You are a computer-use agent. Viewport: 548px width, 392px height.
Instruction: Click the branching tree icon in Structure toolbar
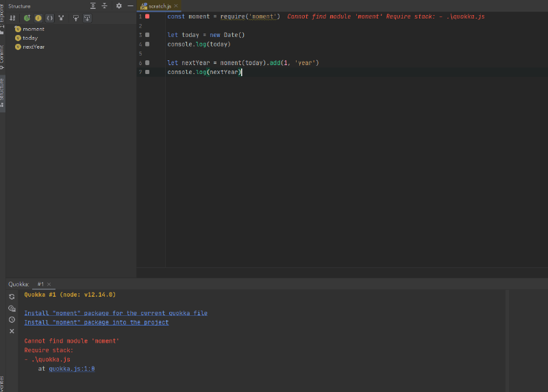[x=62, y=18]
